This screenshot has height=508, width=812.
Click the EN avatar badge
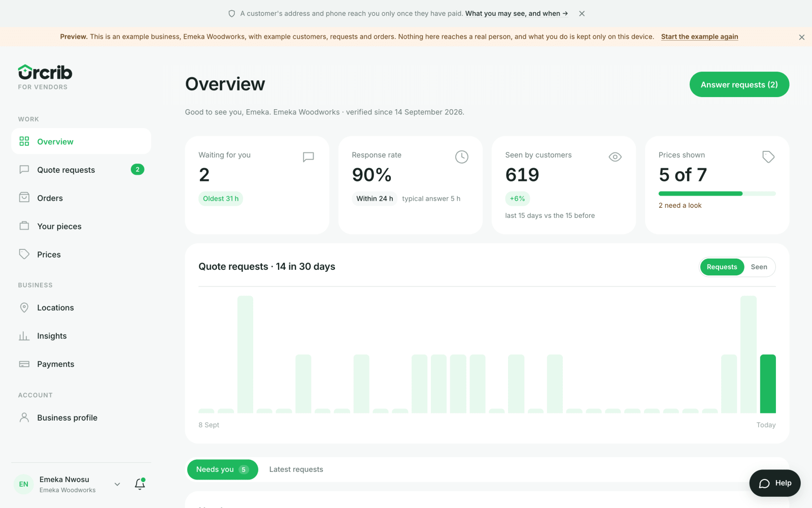pyautogui.click(x=24, y=484)
